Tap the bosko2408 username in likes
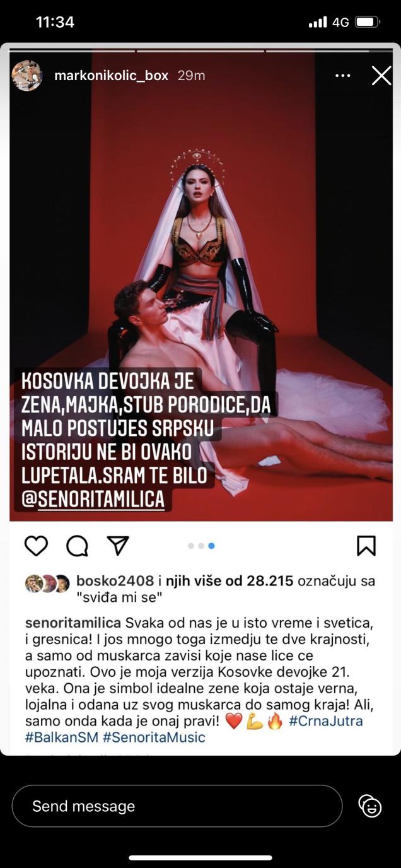The width and height of the screenshot is (401, 868). (115, 581)
